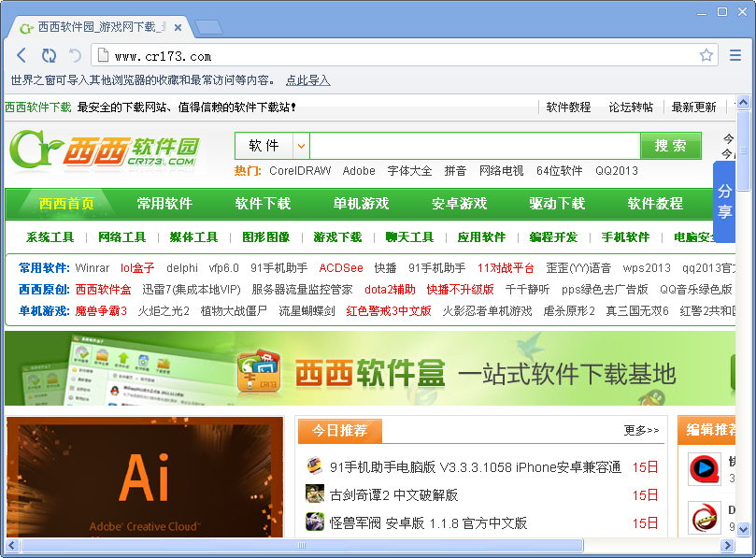Image resolution: width=756 pixels, height=558 pixels.
Task: Select the 软件教程 navigation tab
Action: tap(655, 204)
